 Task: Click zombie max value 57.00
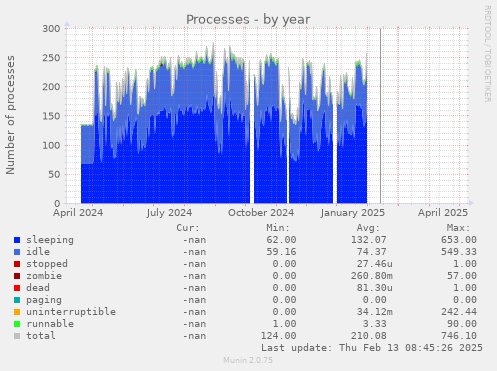click(462, 276)
